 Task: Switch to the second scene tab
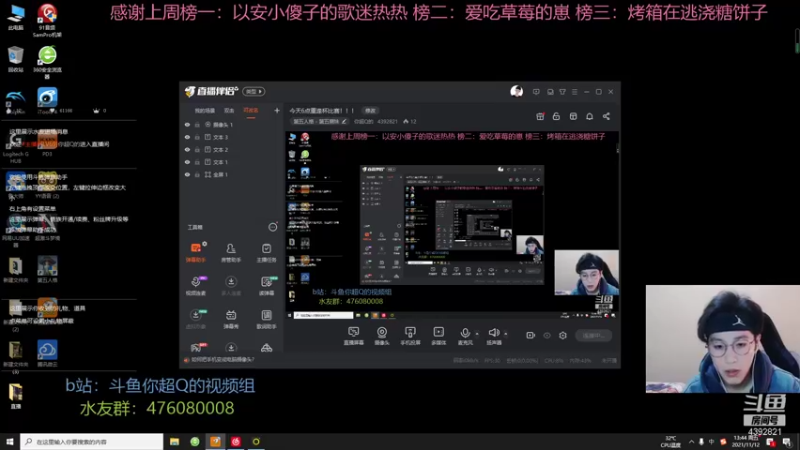coord(229,111)
